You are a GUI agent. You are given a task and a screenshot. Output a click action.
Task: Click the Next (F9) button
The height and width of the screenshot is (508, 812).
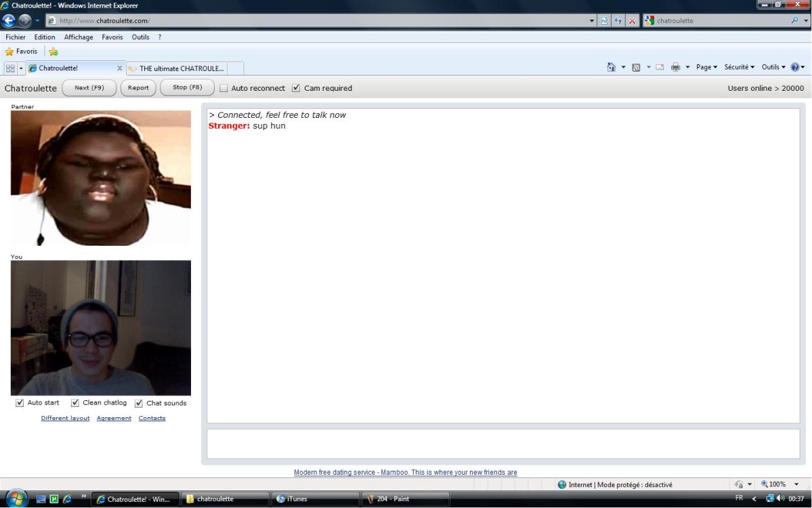pyautogui.click(x=89, y=88)
